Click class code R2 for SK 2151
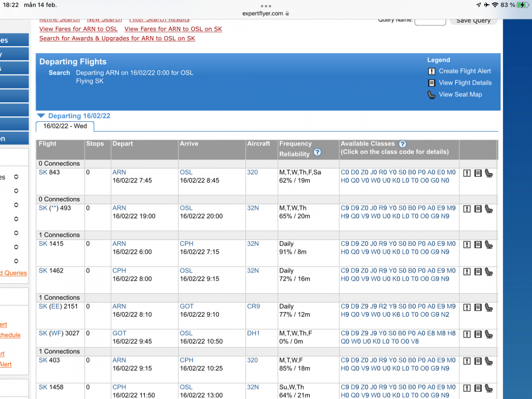 [x=382, y=306]
